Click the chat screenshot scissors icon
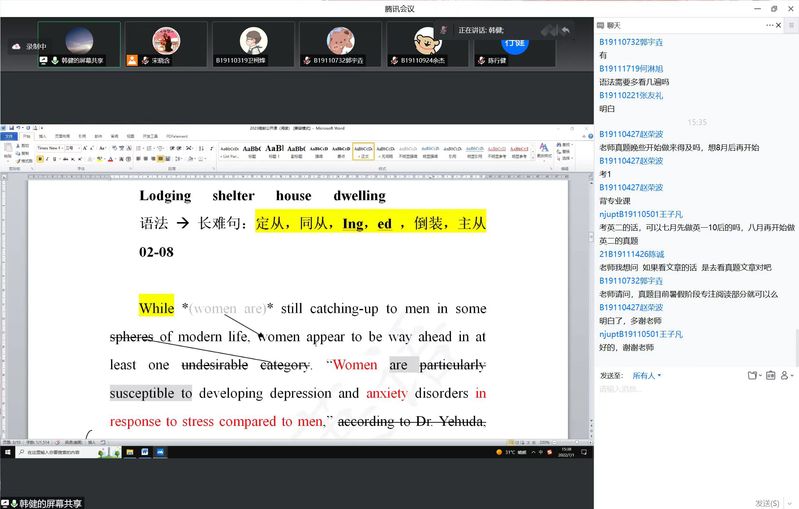Image resolution: width=799 pixels, height=509 pixels. 770,376
